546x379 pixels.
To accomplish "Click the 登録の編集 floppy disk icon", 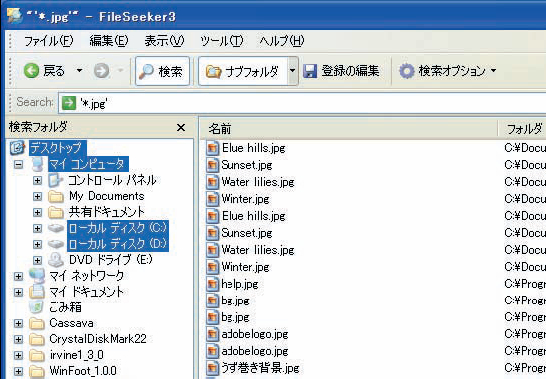I will [309, 71].
